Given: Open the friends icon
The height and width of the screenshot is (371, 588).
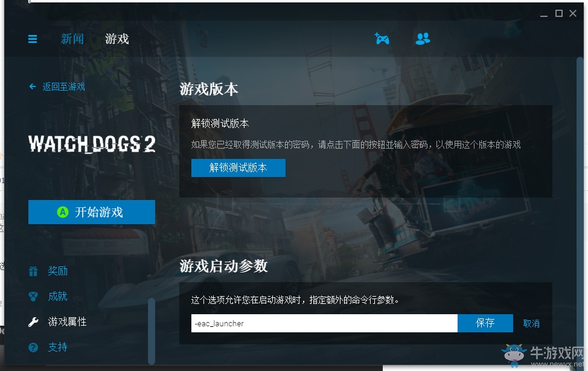Looking at the screenshot, I should (x=423, y=38).
